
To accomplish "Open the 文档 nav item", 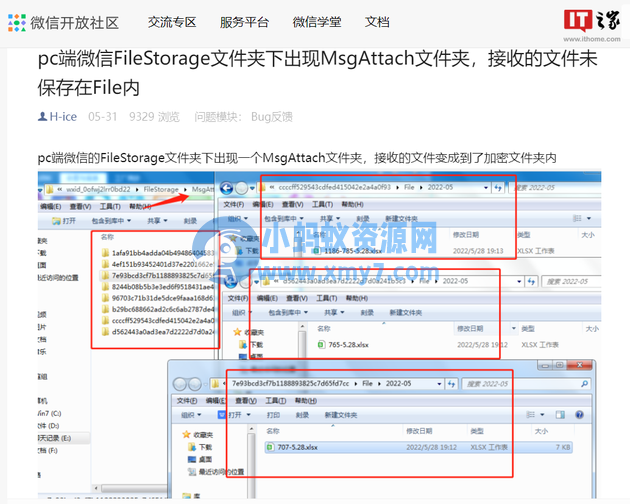I will (x=377, y=22).
